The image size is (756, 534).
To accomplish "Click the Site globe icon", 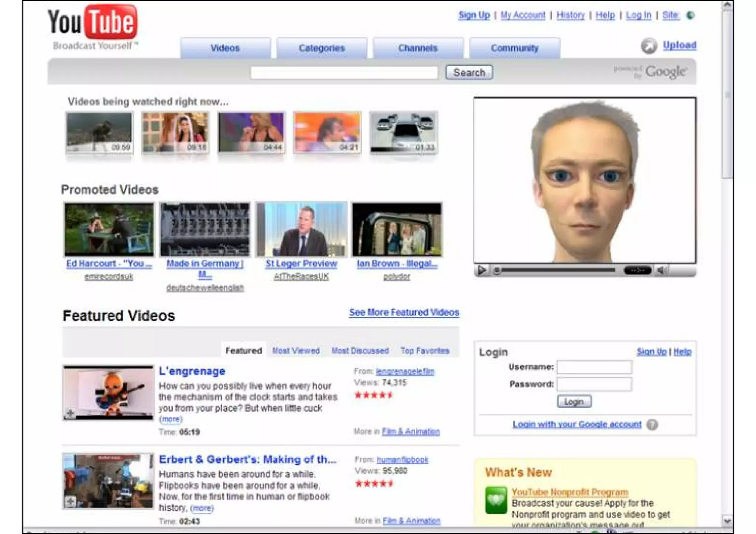I will coord(690,15).
